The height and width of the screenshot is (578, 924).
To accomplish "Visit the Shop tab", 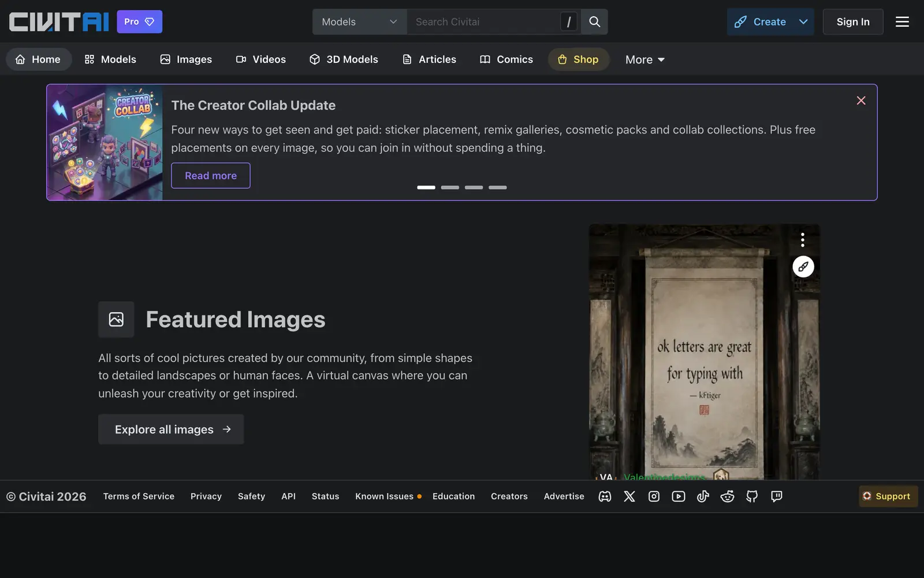I will [578, 60].
